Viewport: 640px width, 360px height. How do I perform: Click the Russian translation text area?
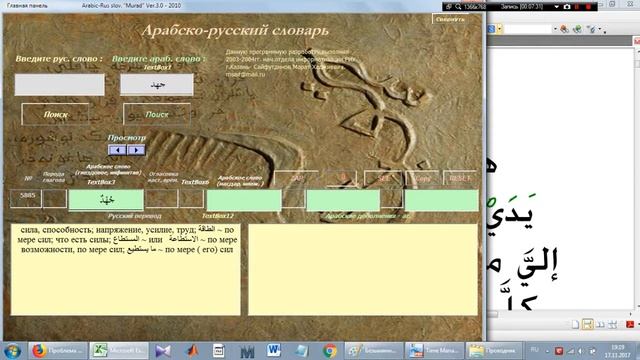[125, 269]
